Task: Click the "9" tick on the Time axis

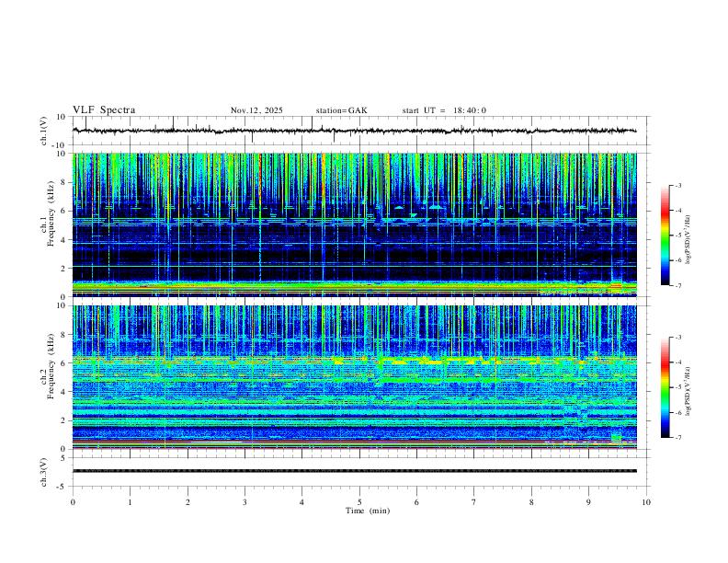Action: [588, 502]
